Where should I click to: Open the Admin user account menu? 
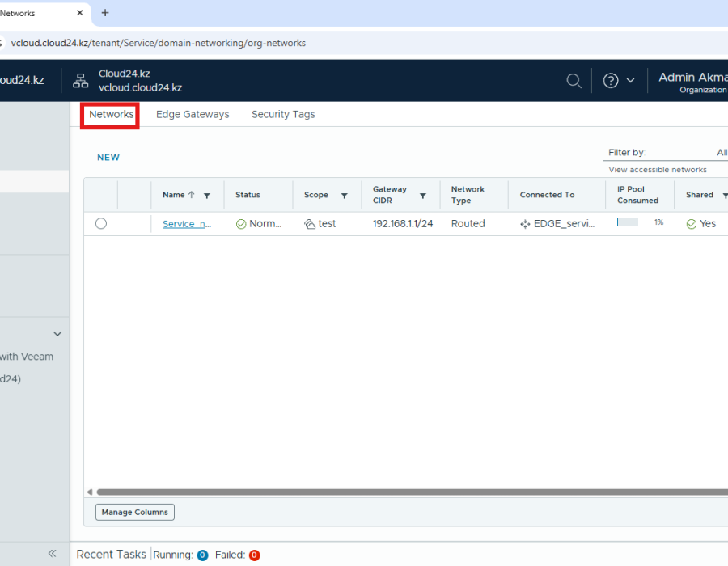point(692,82)
